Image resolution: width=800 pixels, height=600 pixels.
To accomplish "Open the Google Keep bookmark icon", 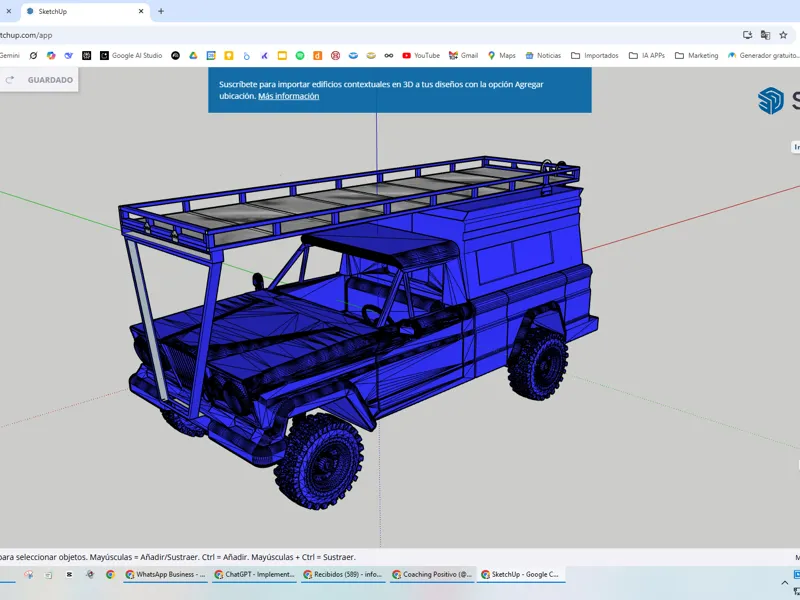I will (229, 56).
